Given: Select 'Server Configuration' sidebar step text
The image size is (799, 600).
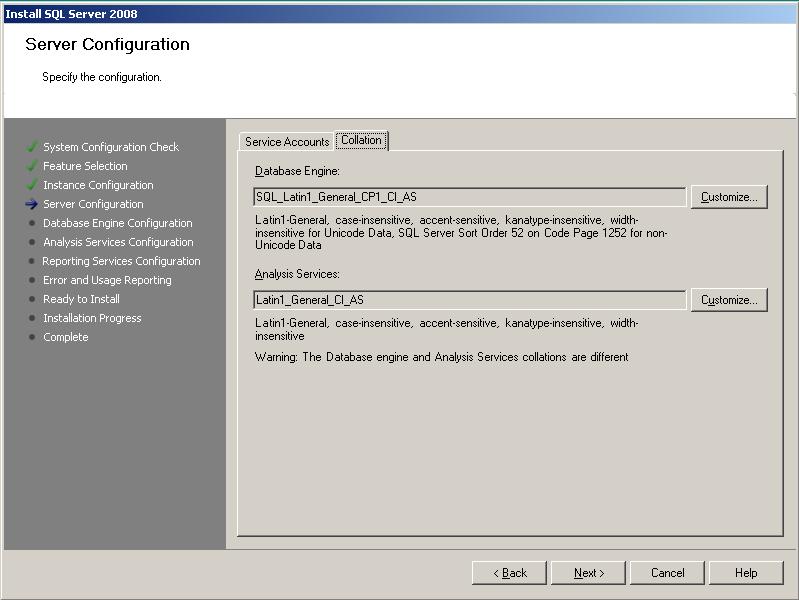Looking at the screenshot, I should click(x=93, y=204).
